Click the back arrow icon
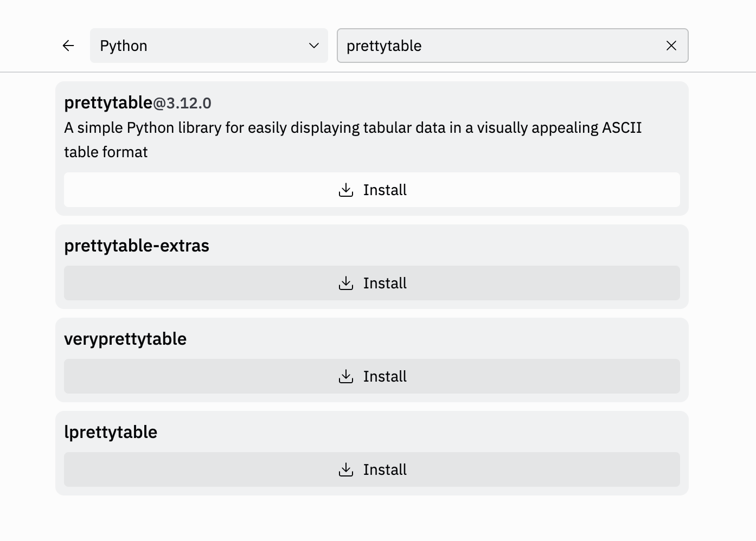 68,46
